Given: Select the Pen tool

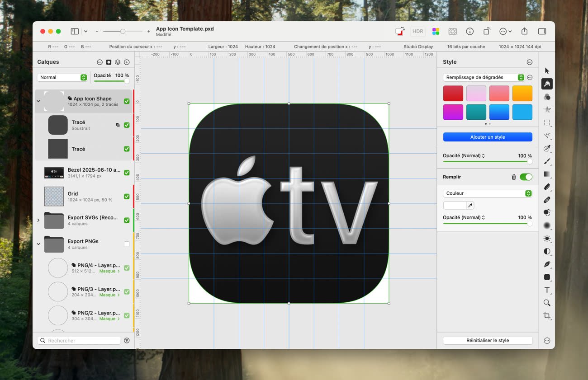Looking at the screenshot, I should pos(547,264).
